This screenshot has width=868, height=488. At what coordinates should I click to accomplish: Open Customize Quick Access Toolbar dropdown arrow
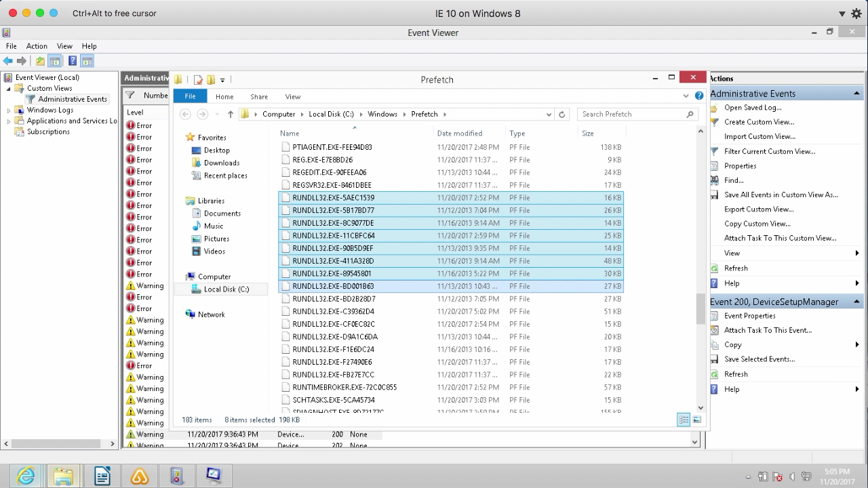click(x=222, y=80)
